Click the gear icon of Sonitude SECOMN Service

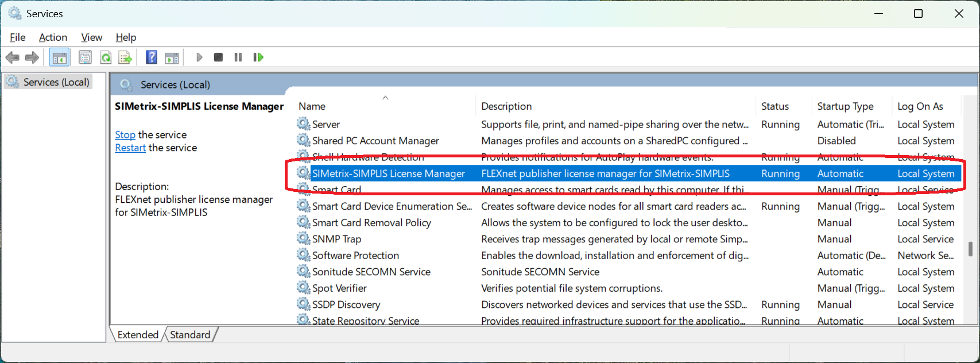tap(303, 271)
